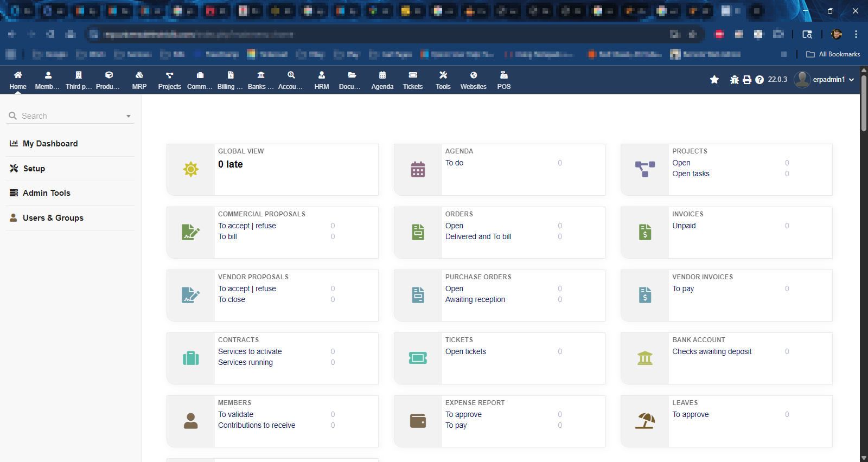The height and width of the screenshot is (462, 868).
Task: Click the print page icon
Action: tap(747, 80)
